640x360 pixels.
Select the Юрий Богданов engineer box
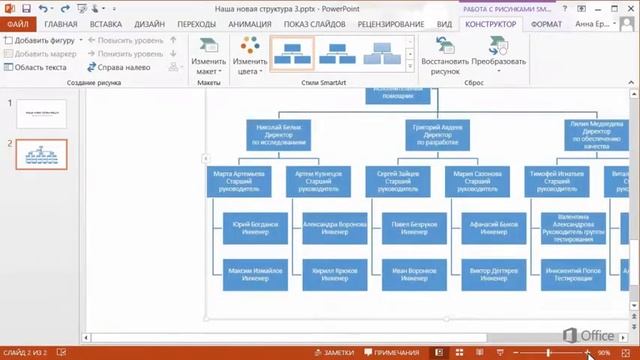click(255, 228)
